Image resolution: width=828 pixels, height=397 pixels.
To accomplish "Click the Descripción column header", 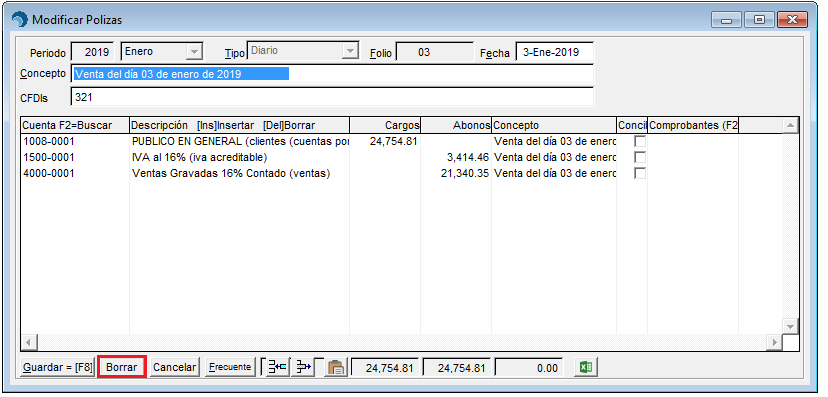I will pyautogui.click(x=240, y=125).
